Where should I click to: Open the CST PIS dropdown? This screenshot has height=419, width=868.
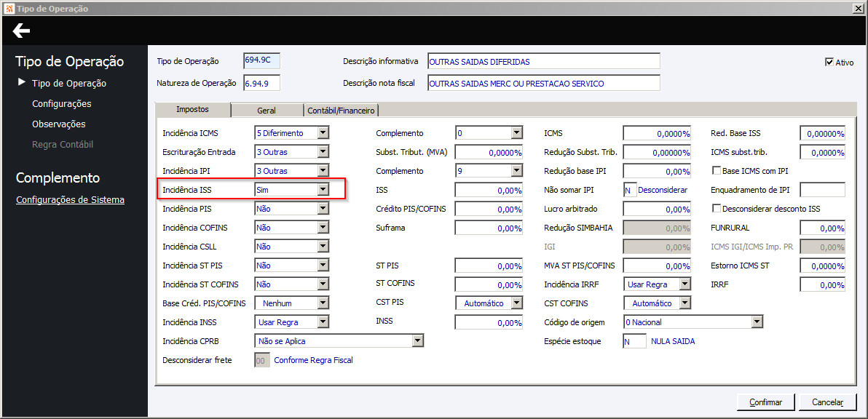(516, 303)
